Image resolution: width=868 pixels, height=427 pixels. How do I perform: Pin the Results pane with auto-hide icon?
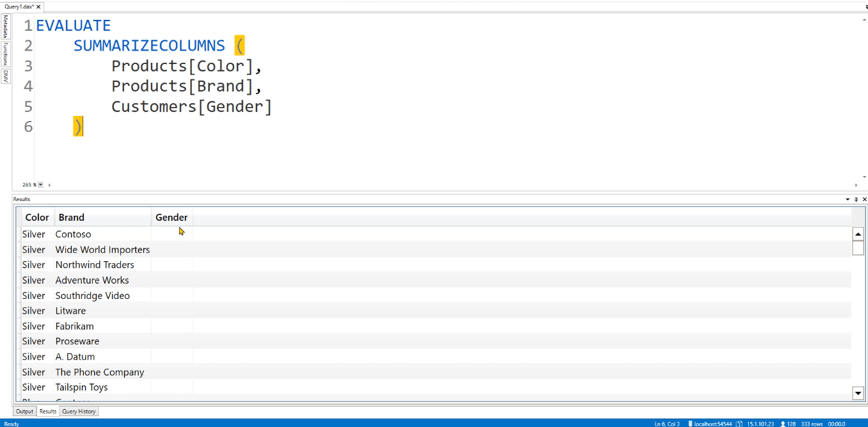pos(856,199)
